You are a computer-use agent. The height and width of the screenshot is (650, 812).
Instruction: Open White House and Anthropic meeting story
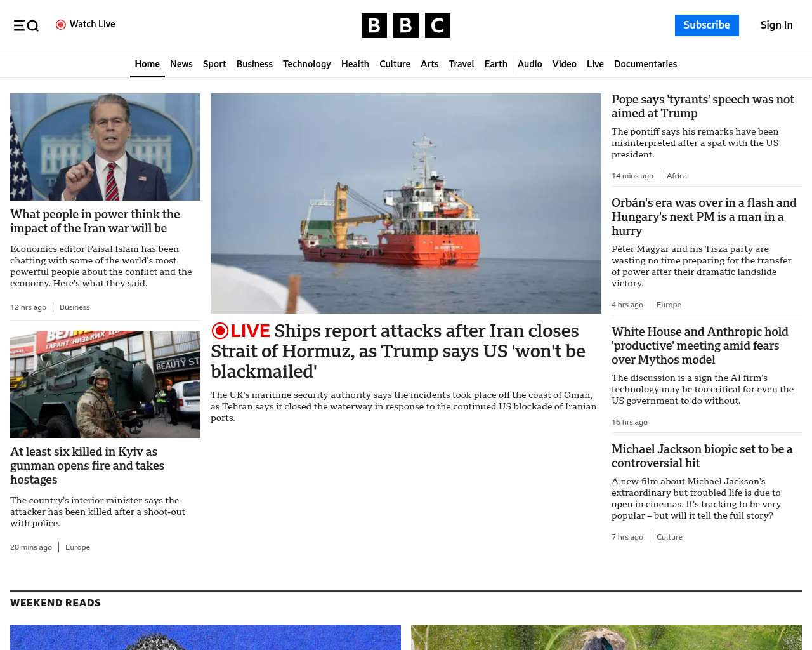click(x=700, y=345)
